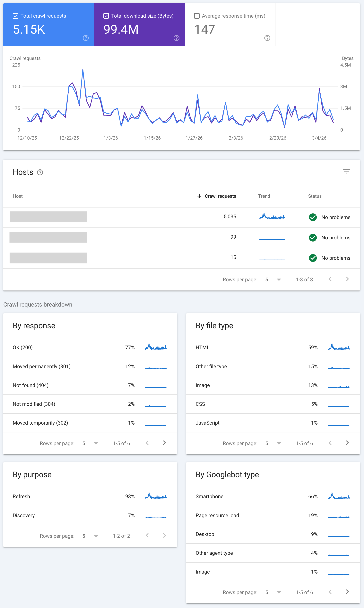This screenshot has height=608, width=364.
Task: Open Page resource load row
Action: [x=273, y=515]
